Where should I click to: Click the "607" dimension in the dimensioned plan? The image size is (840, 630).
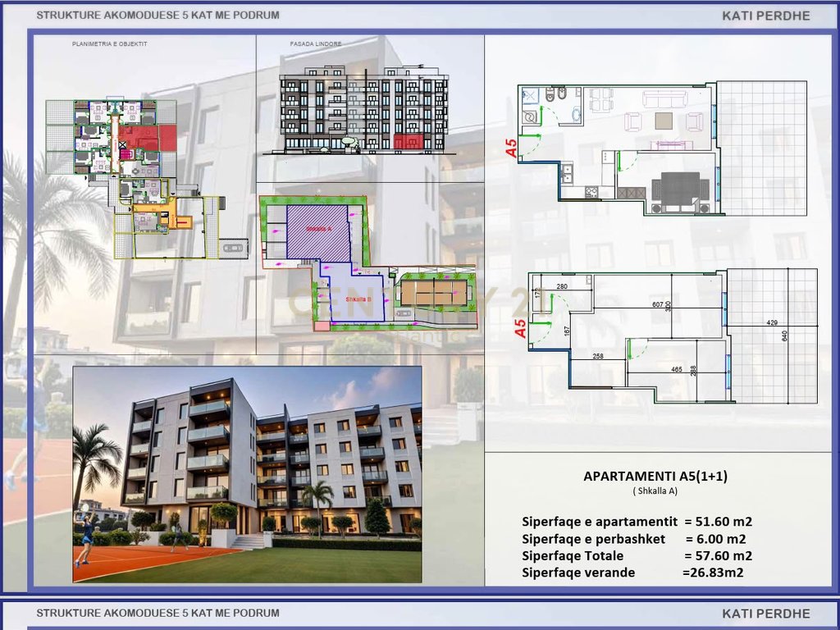click(x=658, y=305)
